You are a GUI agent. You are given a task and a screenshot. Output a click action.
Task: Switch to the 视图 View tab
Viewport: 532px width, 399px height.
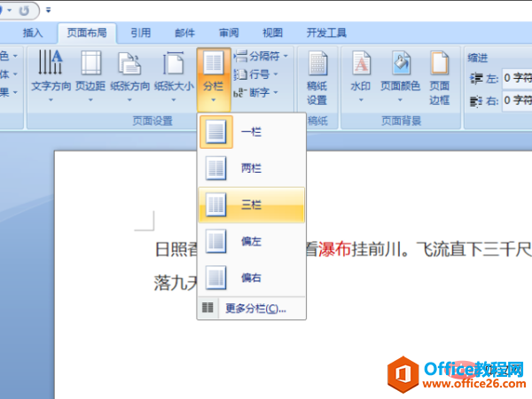(273, 33)
